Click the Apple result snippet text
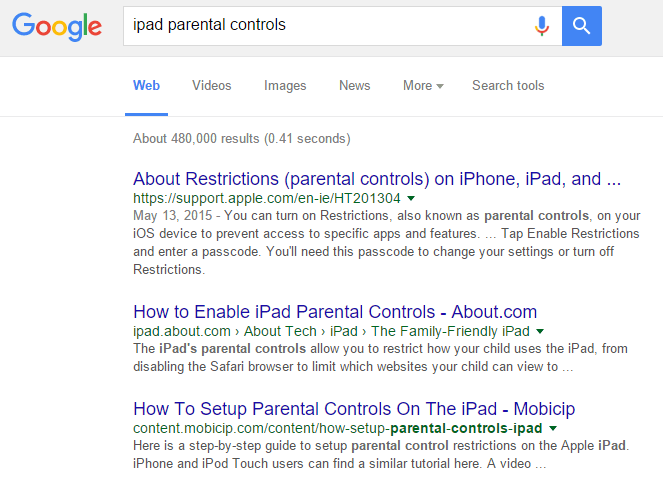Image resolution: width=663 pixels, height=485 pixels. [386, 242]
